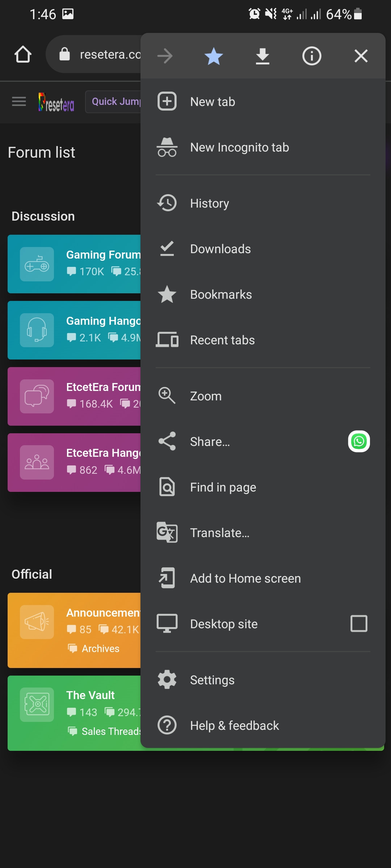This screenshot has width=391, height=868.
Task: Open the Gaming Forum card
Action: coord(74,264)
